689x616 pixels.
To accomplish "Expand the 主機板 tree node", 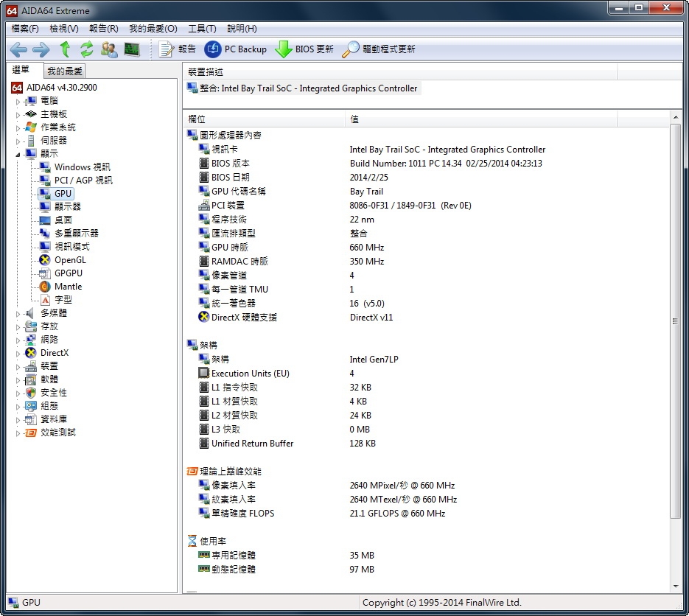I will pos(18,115).
